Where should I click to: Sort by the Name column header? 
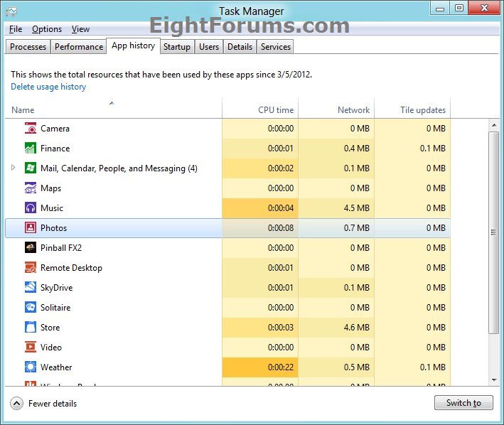(23, 110)
